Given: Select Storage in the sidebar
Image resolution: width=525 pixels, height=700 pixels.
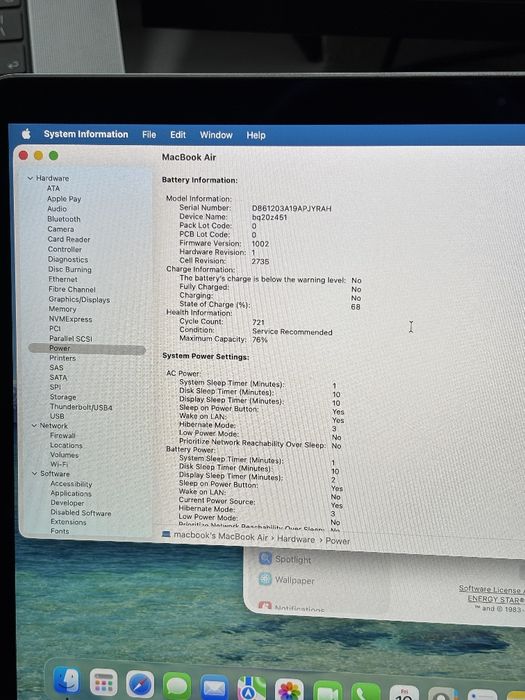Looking at the screenshot, I should pyautogui.click(x=63, y=397).
